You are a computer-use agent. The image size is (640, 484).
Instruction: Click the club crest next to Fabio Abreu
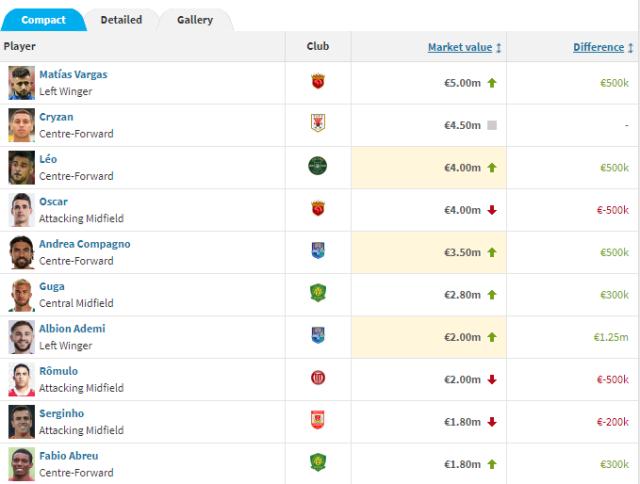point(318,463)
